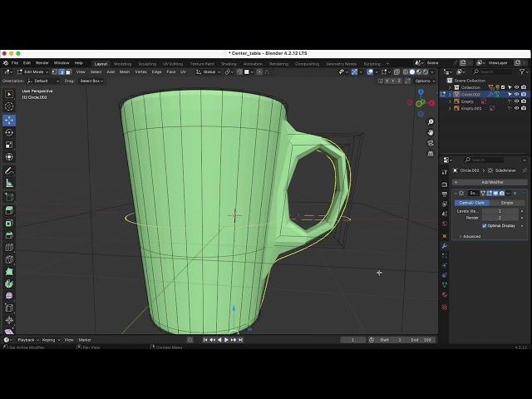The height and width of the screenshot is (399, 532).
Task: Open the Vertex menu in viewport header
Action: pos(140,72)
